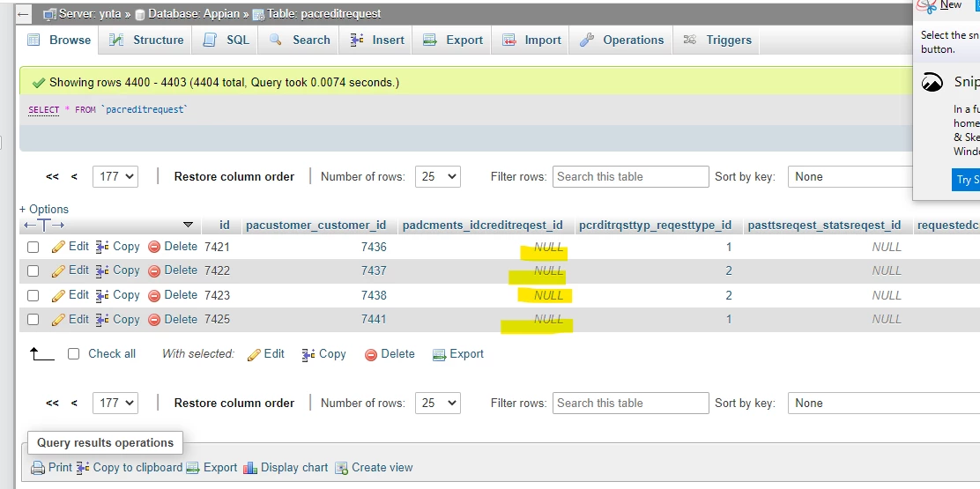Click the SELECT keyword link in query
The width and height of the screenshot is (980, 489).
[x=44, y=110]
